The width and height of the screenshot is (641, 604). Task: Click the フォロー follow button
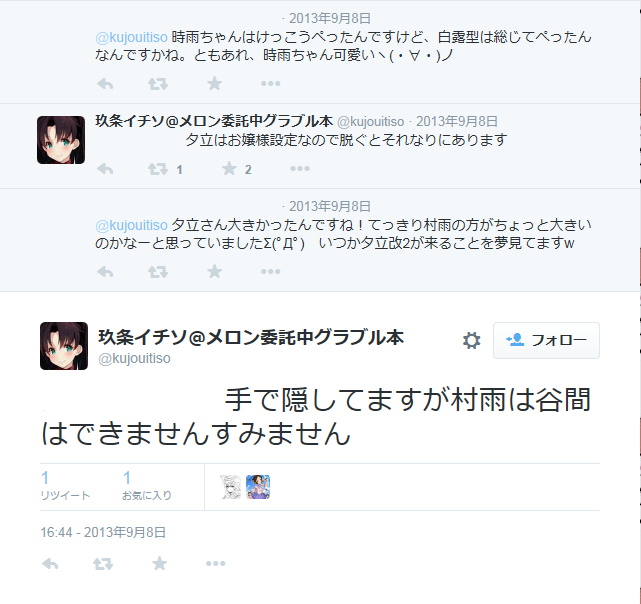pyautogui.click(x=546, y=340)
